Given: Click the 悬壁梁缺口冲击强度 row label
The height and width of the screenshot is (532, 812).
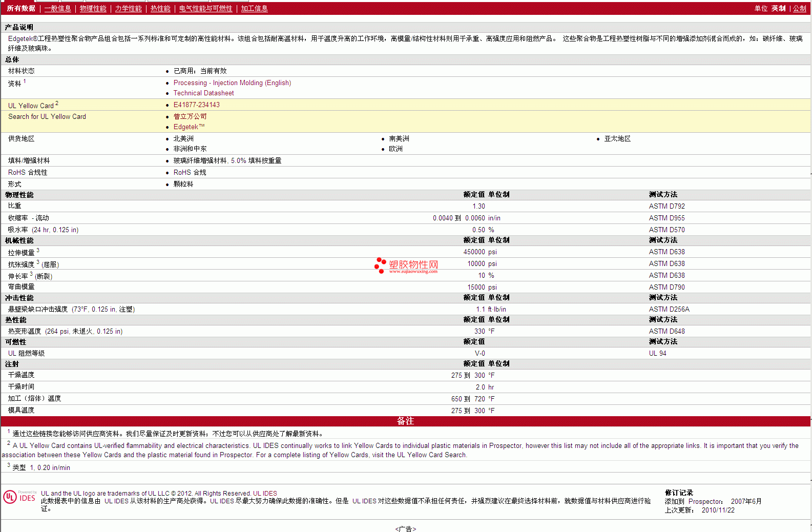Looking at the screenshot, I should point(71,309).
